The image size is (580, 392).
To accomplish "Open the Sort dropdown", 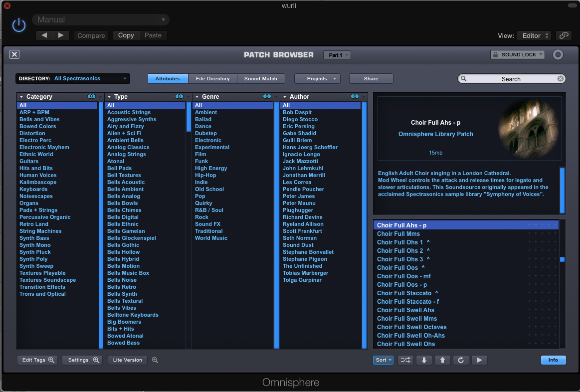I will pyautogui.click(x=383, y=360).
